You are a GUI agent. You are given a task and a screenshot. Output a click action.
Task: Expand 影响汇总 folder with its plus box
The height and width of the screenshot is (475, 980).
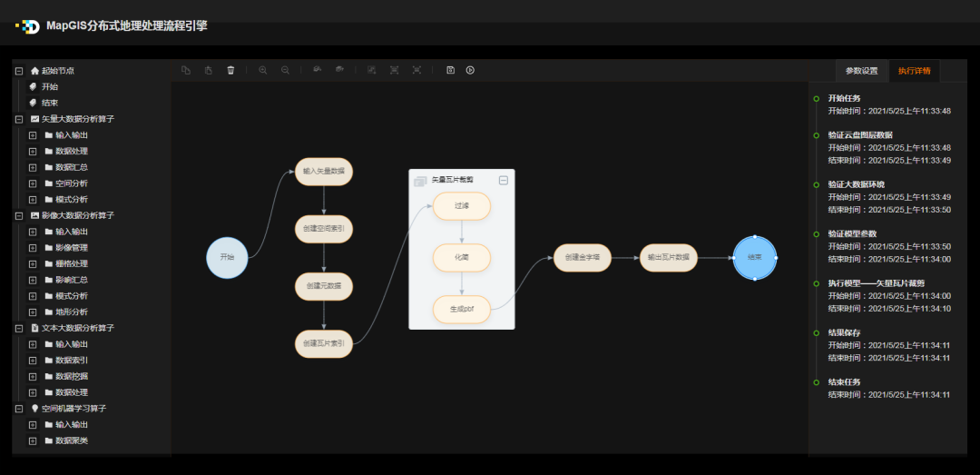point(33,280)
